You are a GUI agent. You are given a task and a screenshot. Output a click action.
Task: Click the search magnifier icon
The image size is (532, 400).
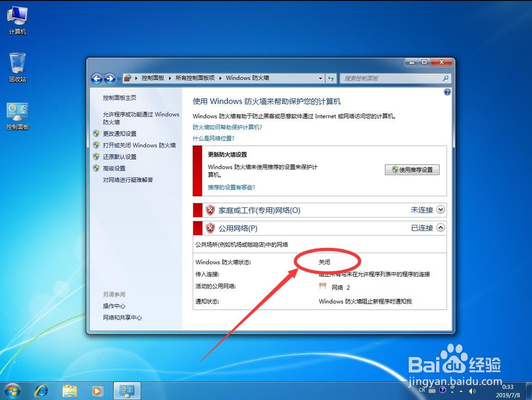pos(446,78)
